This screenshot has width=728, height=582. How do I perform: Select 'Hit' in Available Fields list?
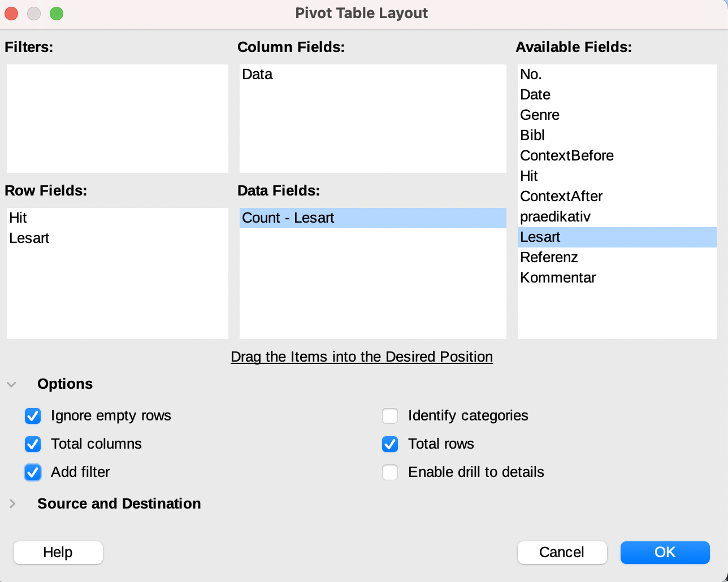point(617,176)
